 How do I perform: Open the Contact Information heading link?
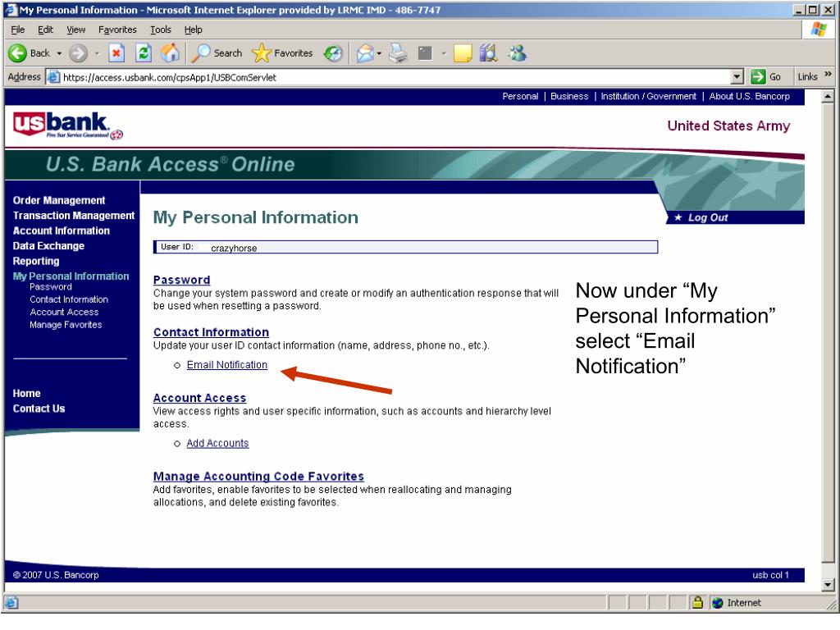click(x=211, y=332)
